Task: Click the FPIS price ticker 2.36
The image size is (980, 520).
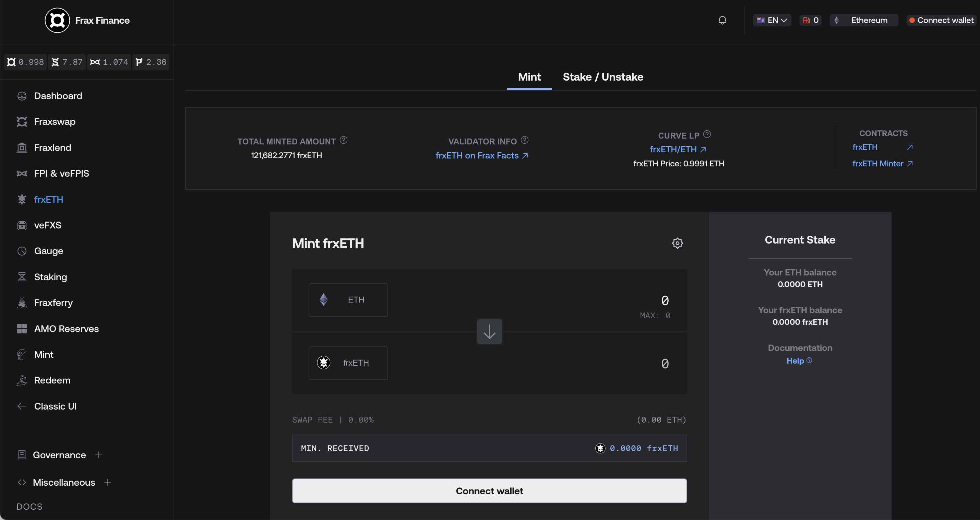Action: tap(151, 62)
